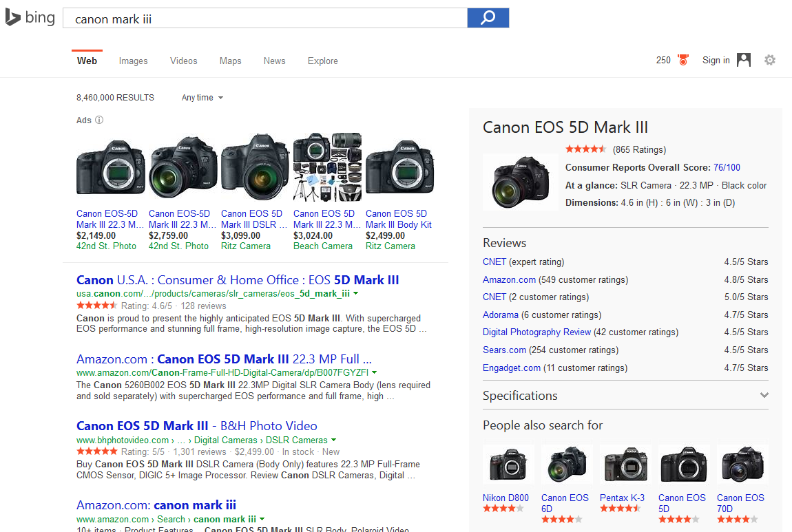This screenshot has width=792, height=532.
Task: Switch to the Videos tab
Action: tap(184, 61)
